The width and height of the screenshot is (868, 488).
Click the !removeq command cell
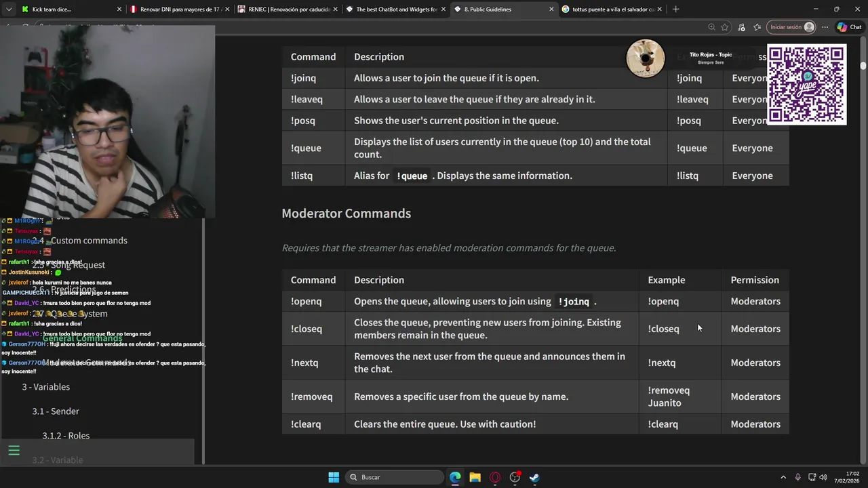[x=312, y=396]
